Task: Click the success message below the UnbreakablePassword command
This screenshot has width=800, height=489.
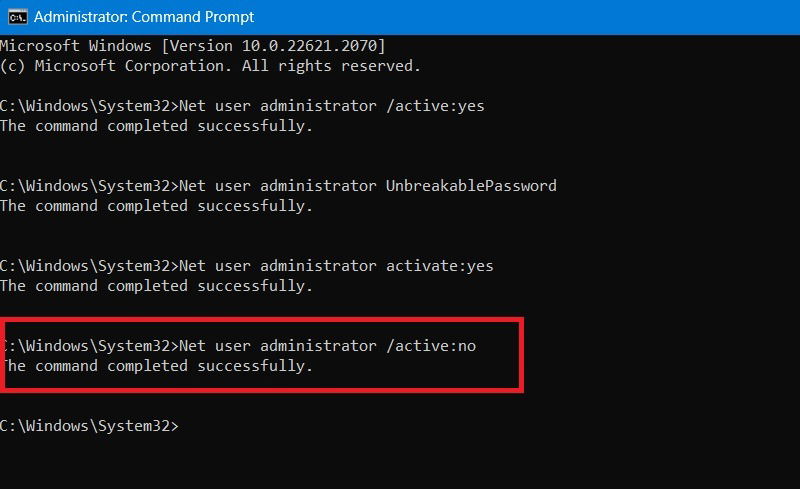Action: pyautogui.click(x=156, y=206)
